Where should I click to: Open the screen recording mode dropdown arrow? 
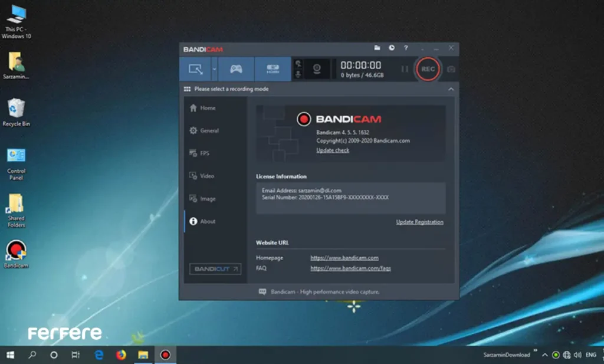(x=214, y=69)
